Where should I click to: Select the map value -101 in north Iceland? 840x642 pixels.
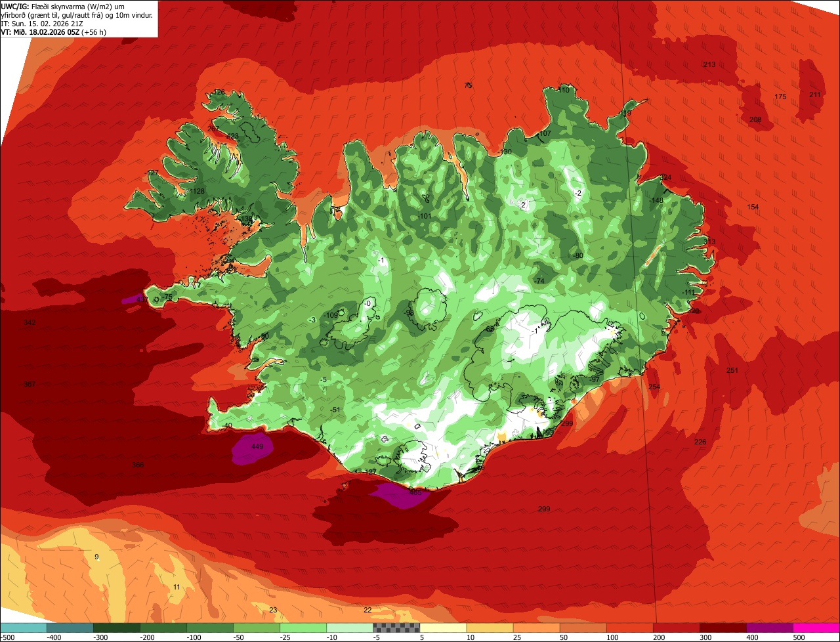[x=425, y=216]
